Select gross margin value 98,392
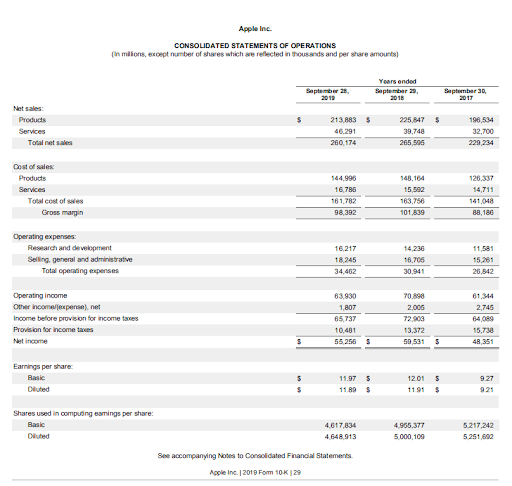 pyautogui.click(x=345, y=212)
